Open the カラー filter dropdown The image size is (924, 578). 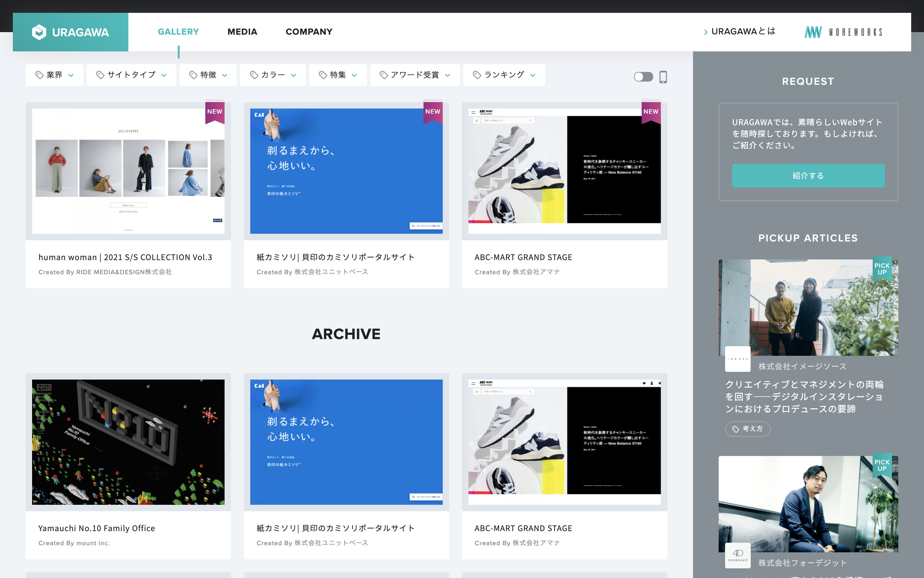(273, 75)
